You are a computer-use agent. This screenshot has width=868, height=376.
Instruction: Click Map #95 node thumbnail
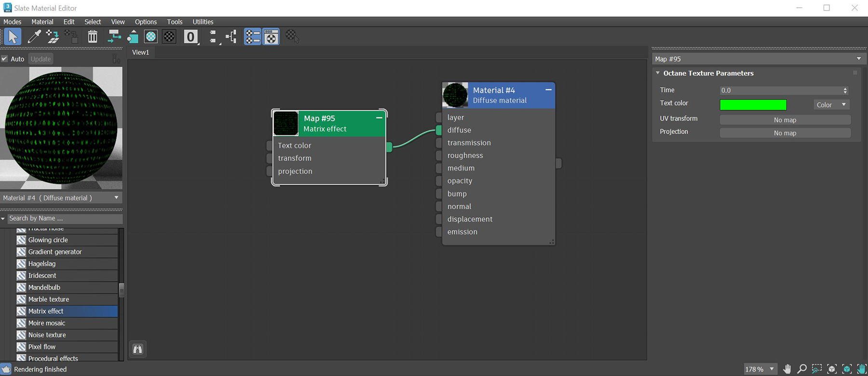tap(286, 123)
